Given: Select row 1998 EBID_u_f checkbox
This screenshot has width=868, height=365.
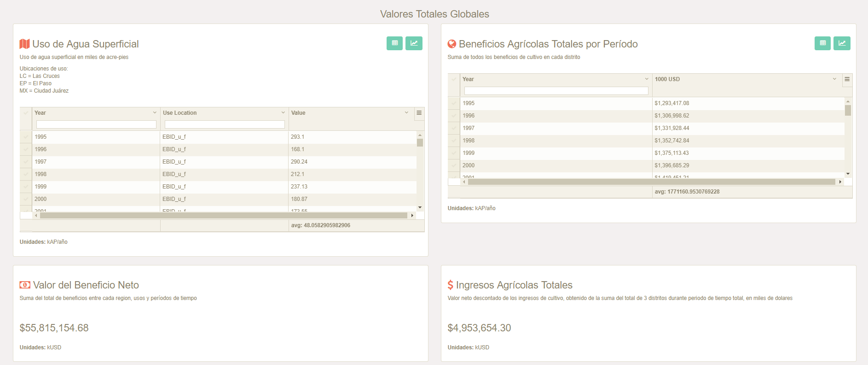Looking at the screenshot, I should pyautogui.click(x=26, y=174).
